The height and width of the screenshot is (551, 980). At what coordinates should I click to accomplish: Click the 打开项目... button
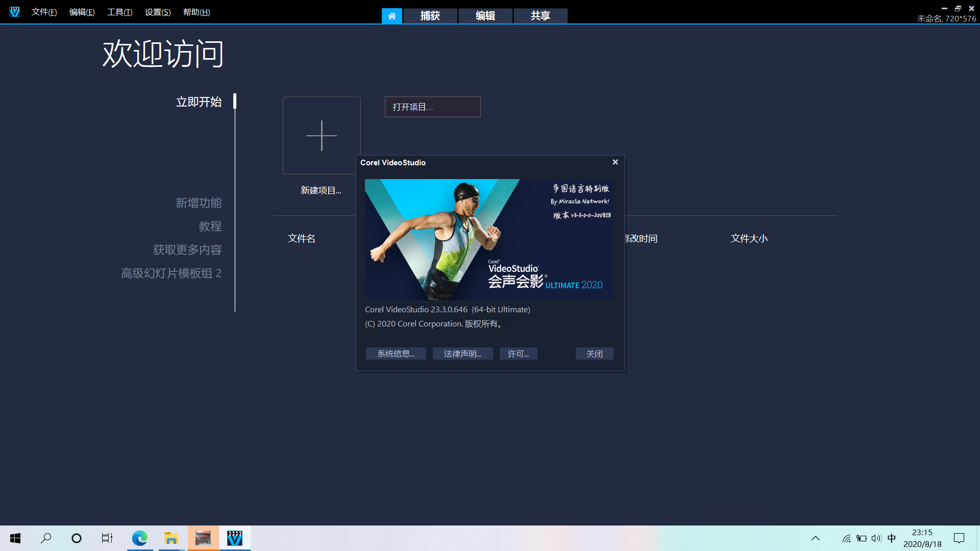pyautogui.click(x=432, y=107)
